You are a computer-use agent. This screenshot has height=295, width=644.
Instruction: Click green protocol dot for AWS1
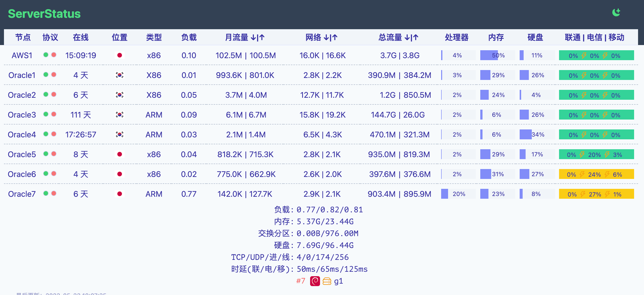pyautogui.click(x=46, y=55)
